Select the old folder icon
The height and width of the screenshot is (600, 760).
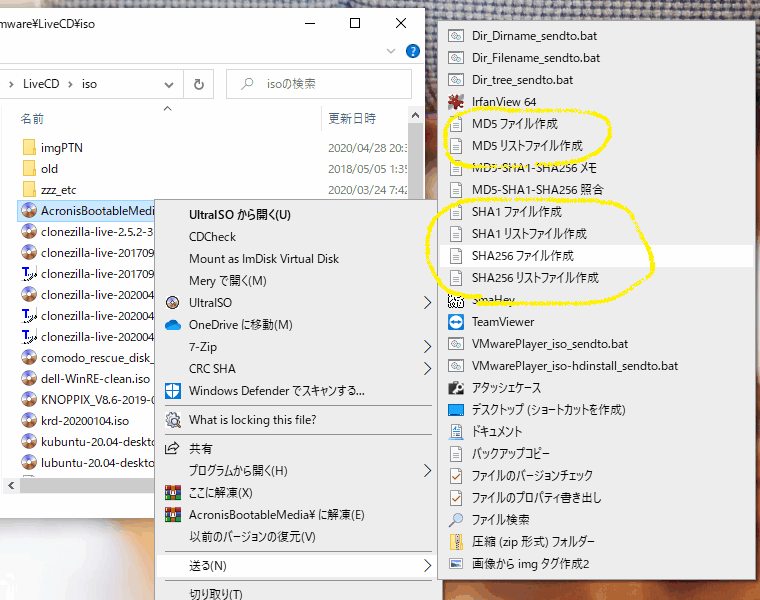click(29, 169)
